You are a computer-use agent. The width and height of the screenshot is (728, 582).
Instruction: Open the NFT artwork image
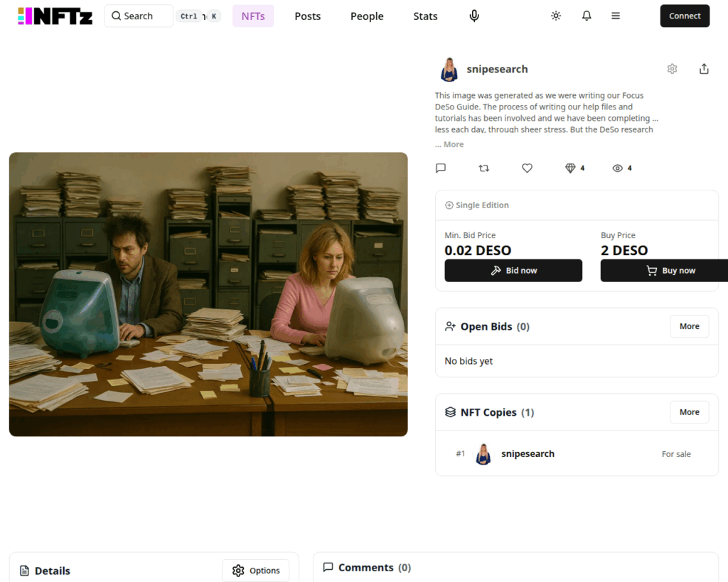[208, 294]
